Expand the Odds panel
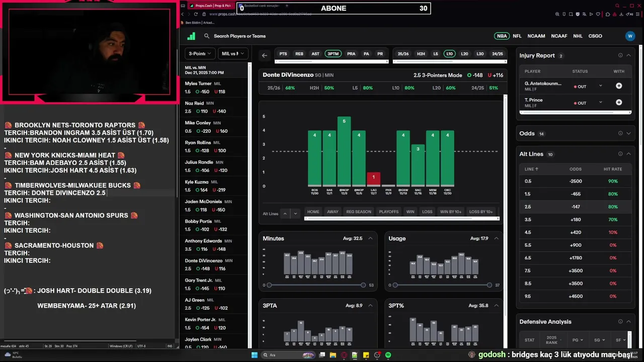 pyautogui.click(x=628, y=133)
